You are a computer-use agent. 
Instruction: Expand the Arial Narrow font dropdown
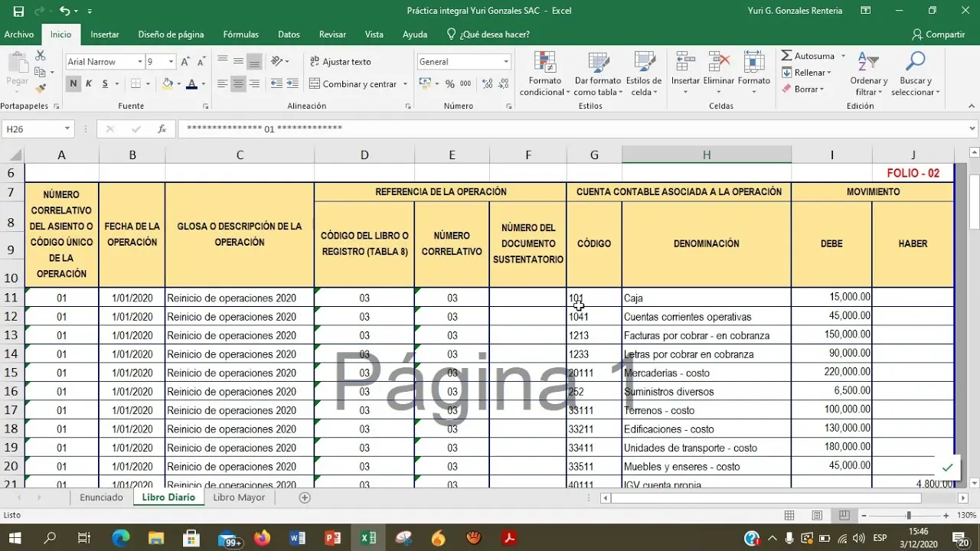(140, 62)
